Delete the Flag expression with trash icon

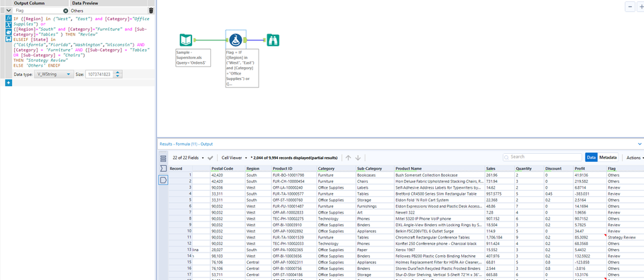tap(150, 11)
